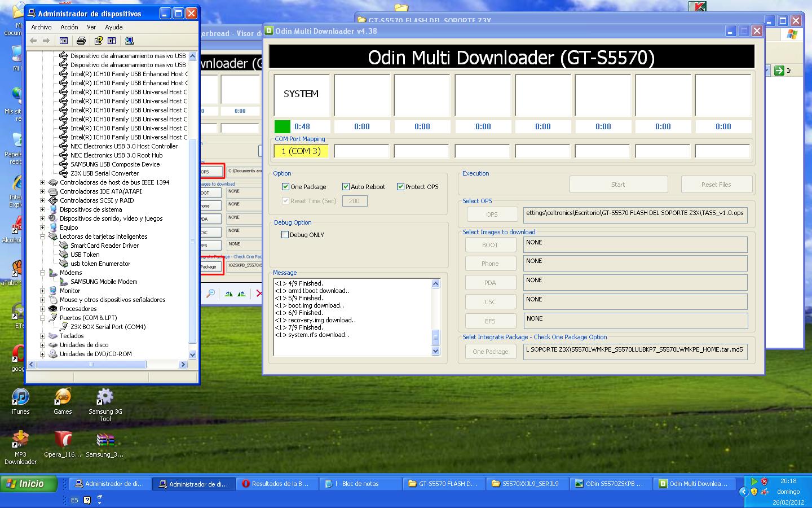Select the Z3X USB Serial Converter icon
The height and width of the screenshot is (508, 812).
[64, 173]
